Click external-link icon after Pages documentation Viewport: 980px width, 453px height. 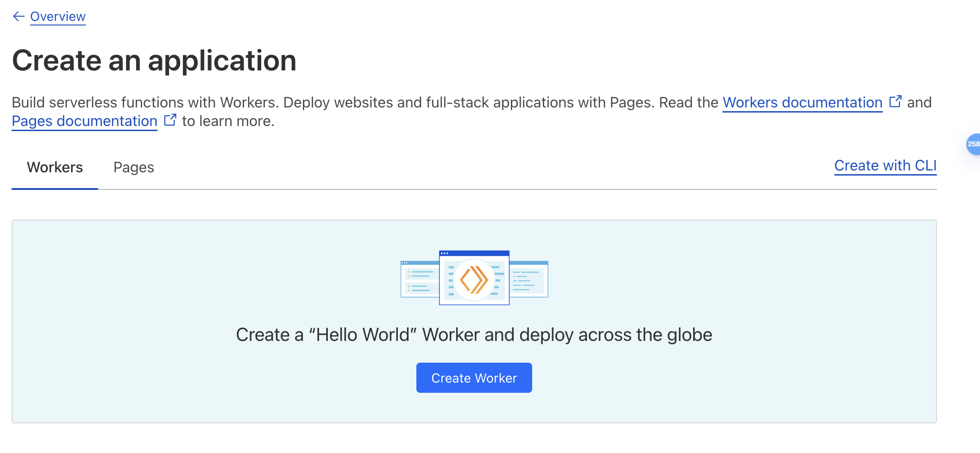click(x=170, y=120)
